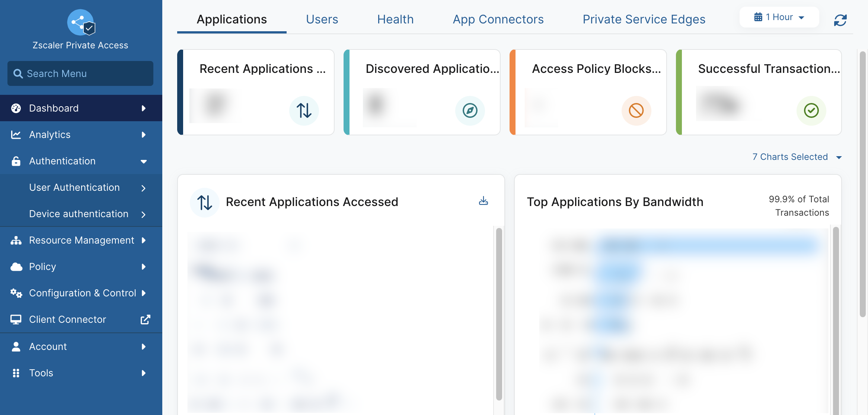Select Policy in the sidebar
This screenshot has width=868, height=415.
coord(81,267)
